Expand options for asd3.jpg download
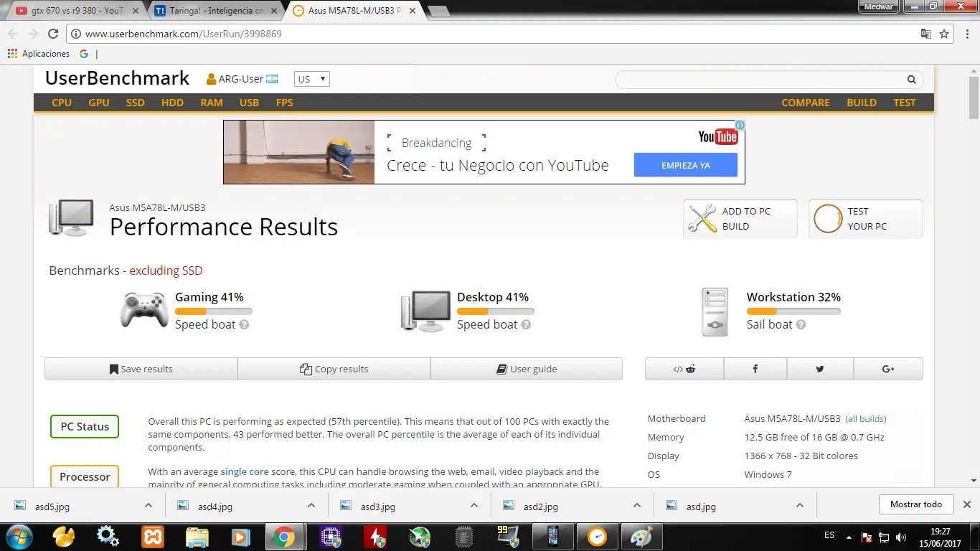Screen dimensions: 980x551 pyautogui.click(x=474, y=505)
